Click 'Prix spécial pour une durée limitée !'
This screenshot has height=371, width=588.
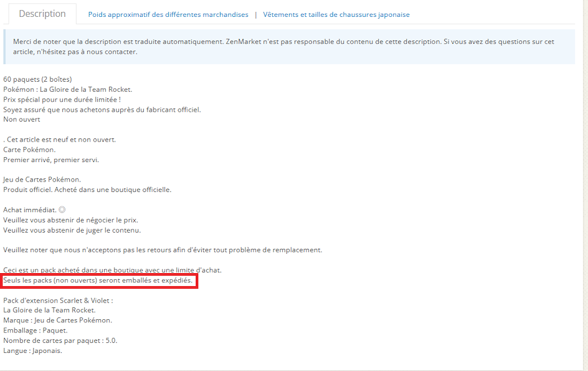tap(62, 100)
